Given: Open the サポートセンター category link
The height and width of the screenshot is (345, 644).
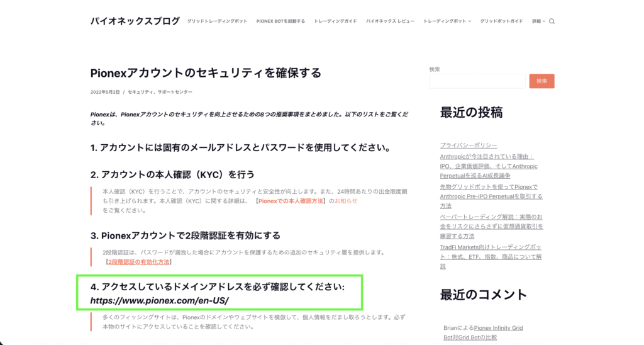Looking at the screenshot, I should [x=175, y=92].
